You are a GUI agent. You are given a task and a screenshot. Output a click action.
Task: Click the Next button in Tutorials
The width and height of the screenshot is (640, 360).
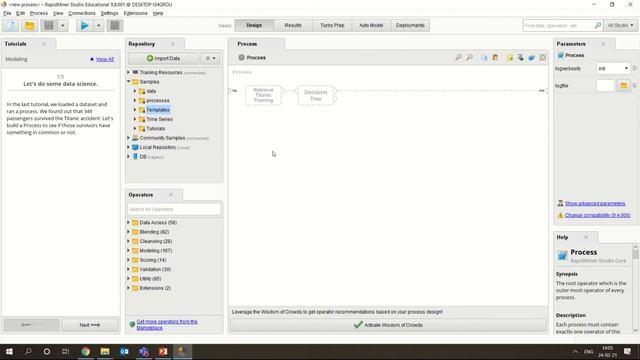[90, 325]
